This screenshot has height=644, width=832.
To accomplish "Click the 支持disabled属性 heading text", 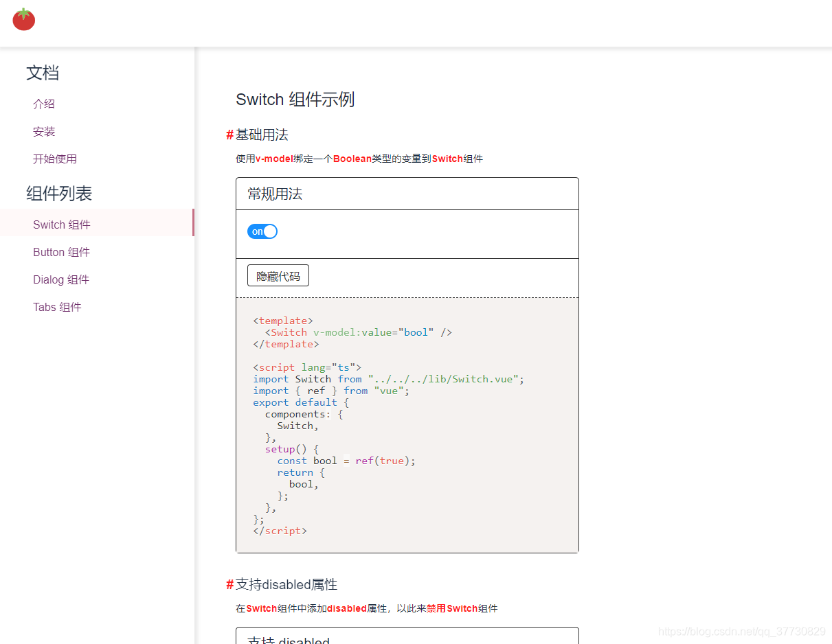I will 286,585.
